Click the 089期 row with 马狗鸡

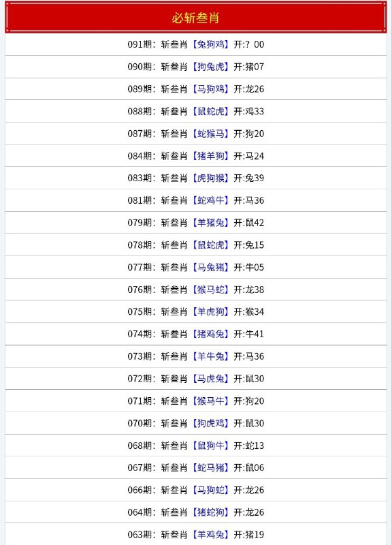tap(196, 89)
